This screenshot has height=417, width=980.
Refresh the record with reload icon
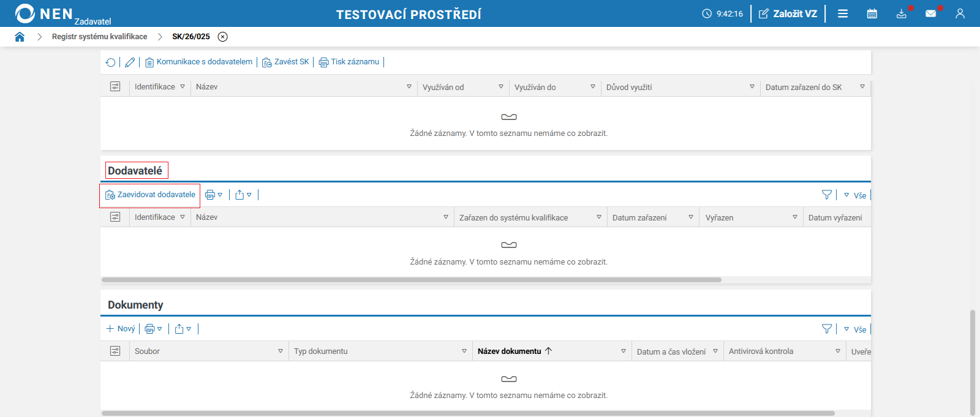pyautogui.click(x=111, y=62)
